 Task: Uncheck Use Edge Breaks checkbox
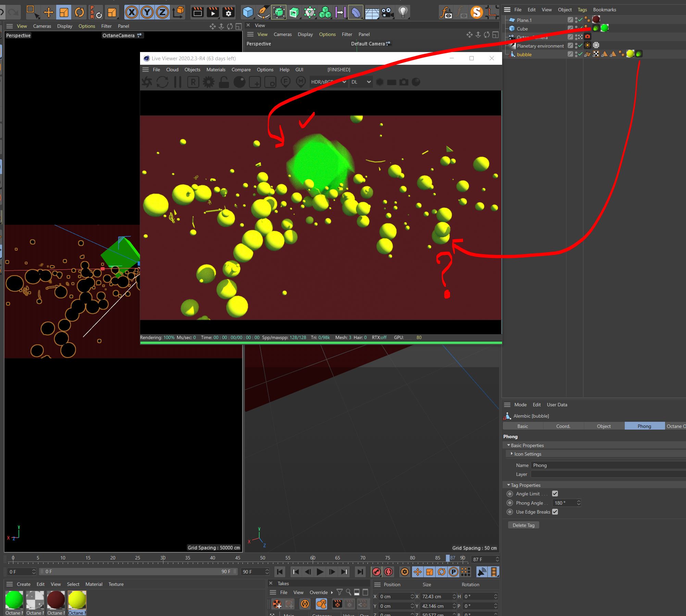point(555,512)
